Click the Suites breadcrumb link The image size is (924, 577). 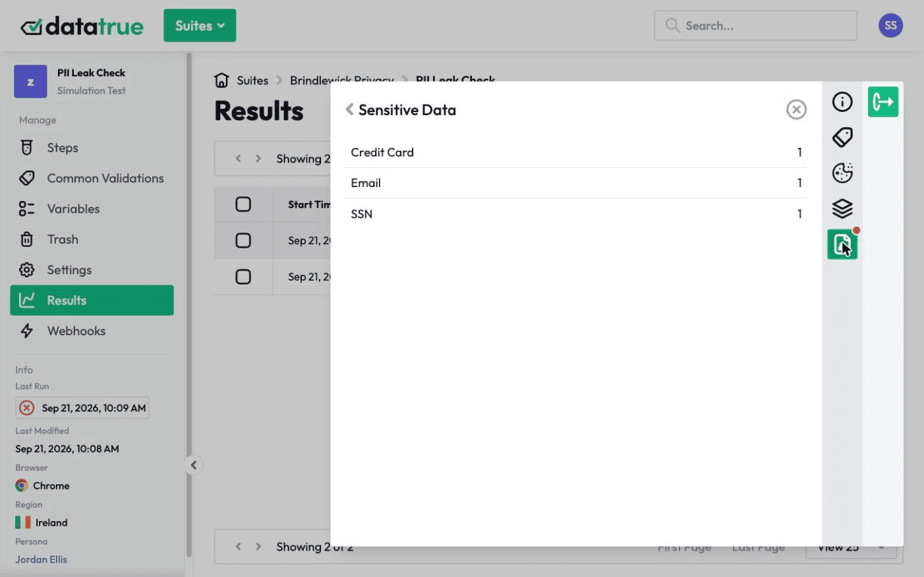click(x=252, y=80)
